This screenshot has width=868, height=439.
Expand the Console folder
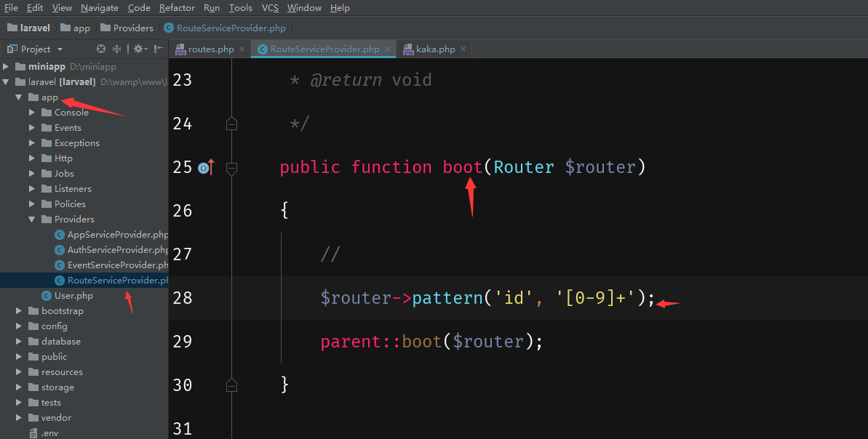(32, 112)
